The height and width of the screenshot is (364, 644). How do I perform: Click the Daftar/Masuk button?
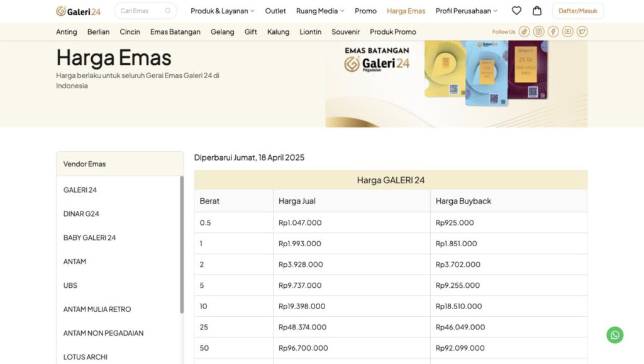click(x=577, y=11)
